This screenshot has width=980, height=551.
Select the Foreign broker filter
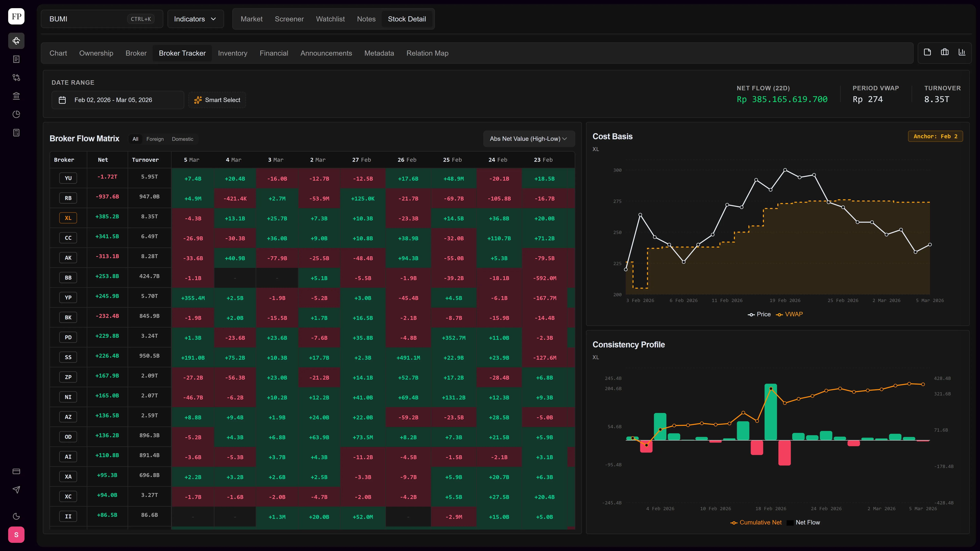(x=155, y=139)
